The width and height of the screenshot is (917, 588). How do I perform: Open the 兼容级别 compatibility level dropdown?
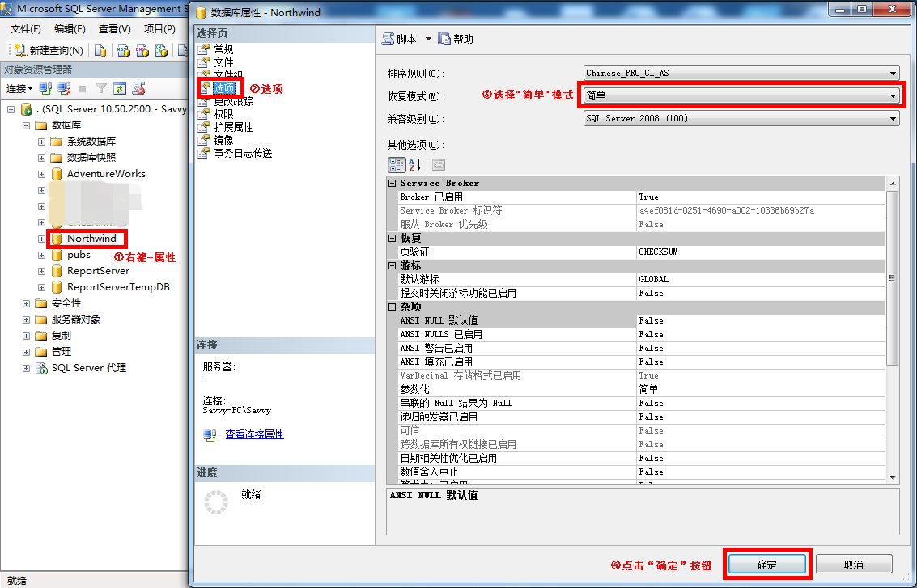[893, 119]
